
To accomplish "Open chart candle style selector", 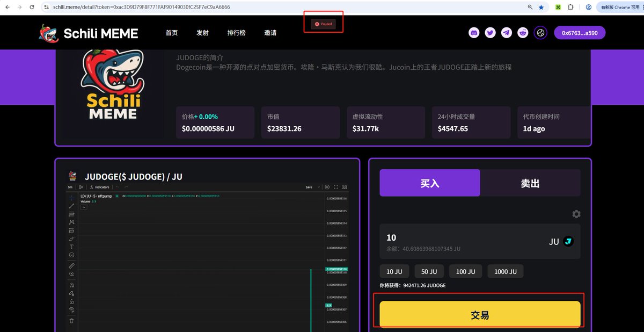I will coord(81,187).
